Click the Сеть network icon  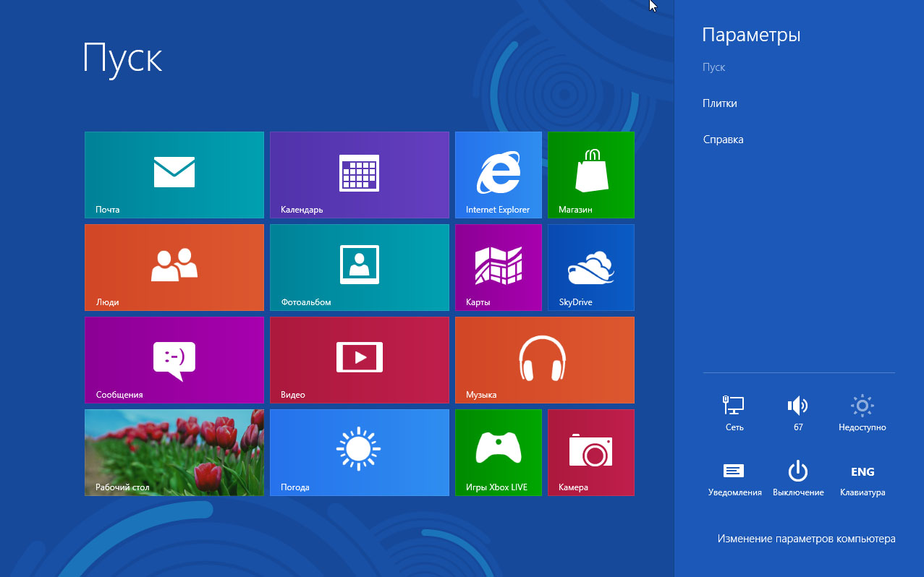(x=734, y=414)
